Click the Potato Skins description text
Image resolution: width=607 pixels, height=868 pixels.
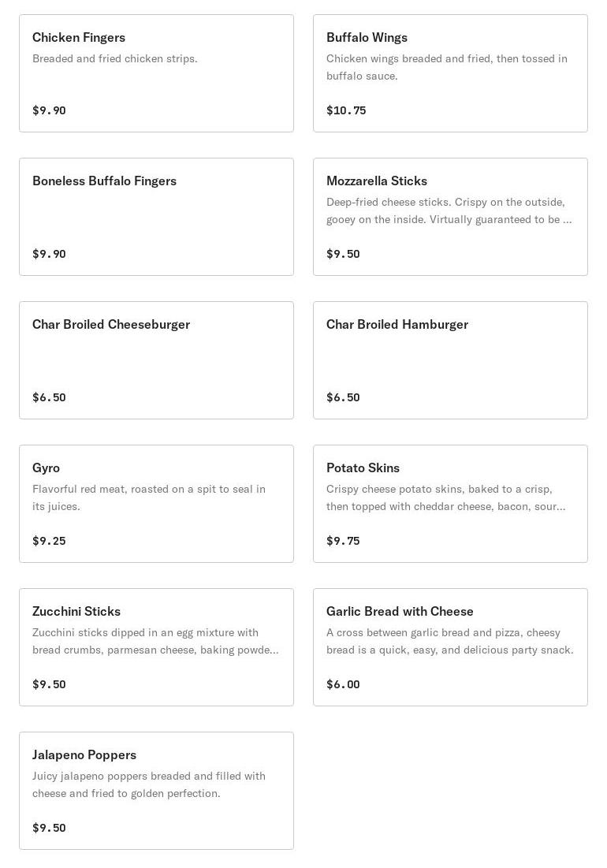445,497
